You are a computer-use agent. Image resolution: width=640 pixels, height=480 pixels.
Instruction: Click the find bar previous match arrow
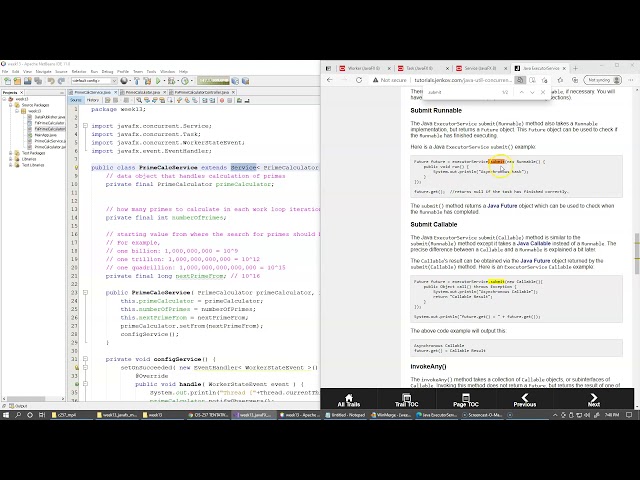pos(522,92)
